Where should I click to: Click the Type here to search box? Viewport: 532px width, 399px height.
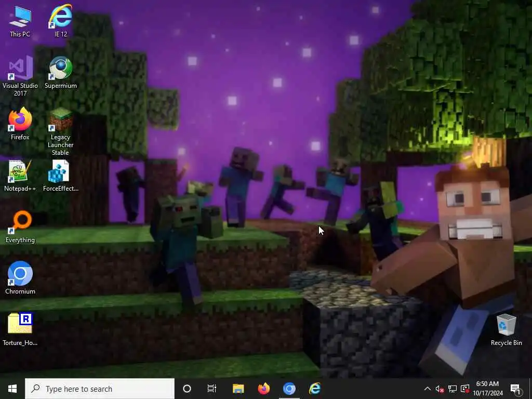(x=100, y=389)
